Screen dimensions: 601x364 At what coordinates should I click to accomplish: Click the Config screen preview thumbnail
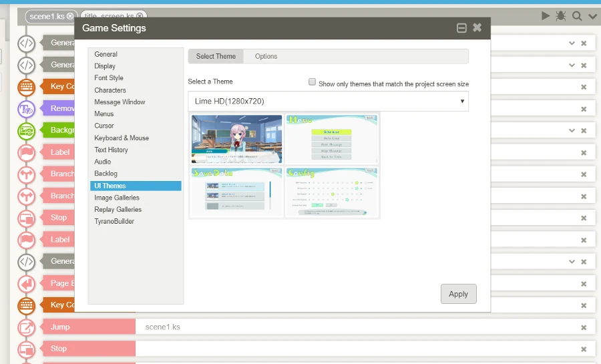coord(332,192)
